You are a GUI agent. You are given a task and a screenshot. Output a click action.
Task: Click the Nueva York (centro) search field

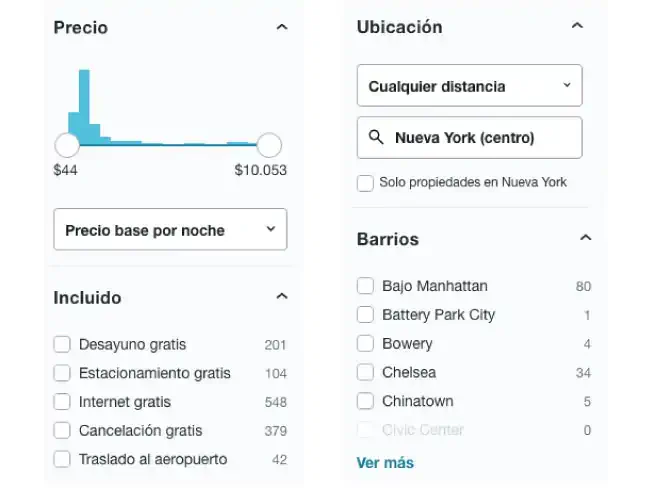(480, 138)
